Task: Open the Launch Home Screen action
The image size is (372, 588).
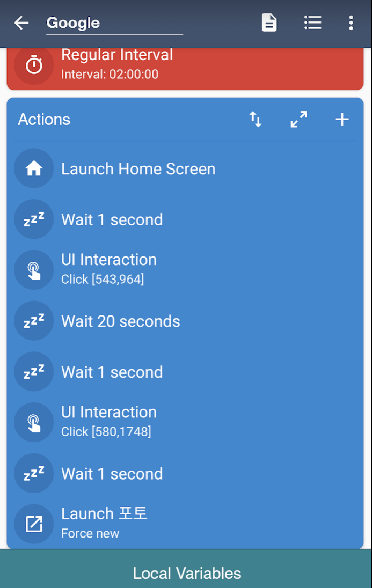Action: (185, 169)
